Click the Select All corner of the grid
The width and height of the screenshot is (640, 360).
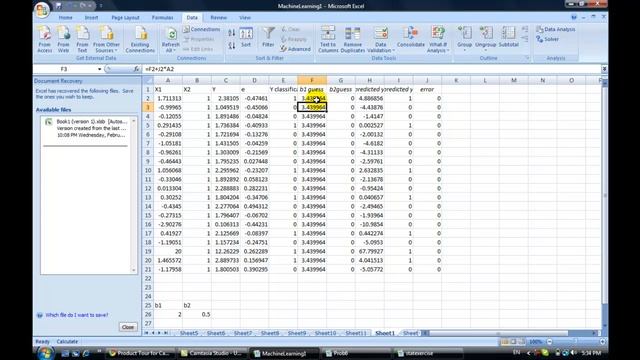pos(147,80)
